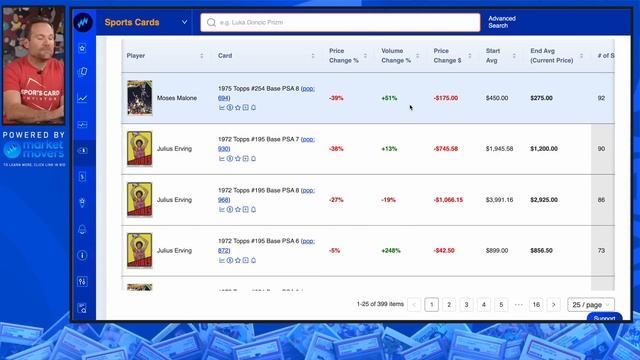640x360 pixels.
Task: Click the next page arrow
Action: coord(554,305)
